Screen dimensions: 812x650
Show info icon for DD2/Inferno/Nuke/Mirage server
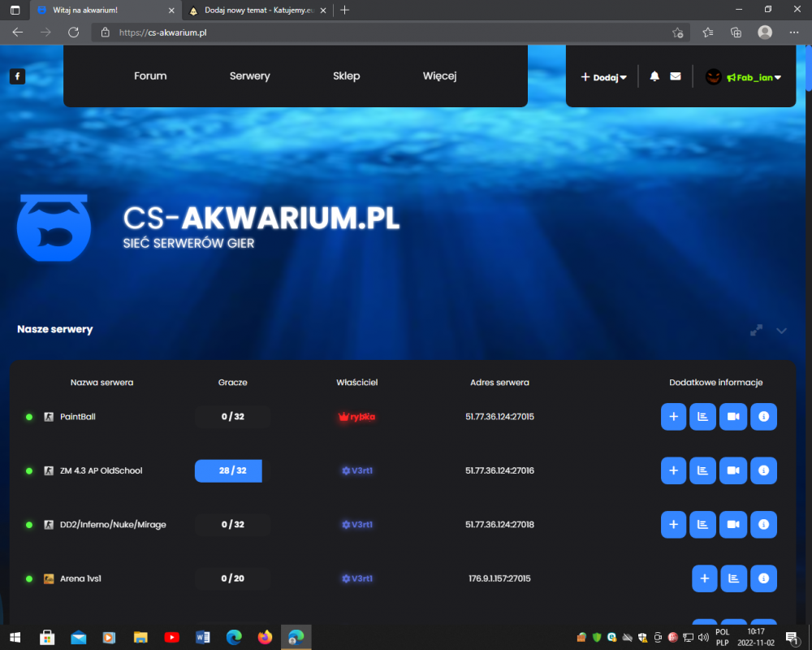pos(764,525)
